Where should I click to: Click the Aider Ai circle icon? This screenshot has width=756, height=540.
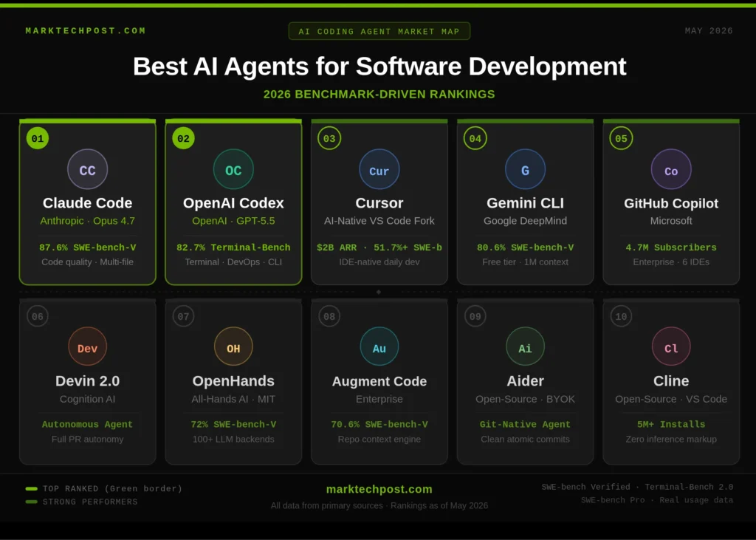[x=525, y=346]
